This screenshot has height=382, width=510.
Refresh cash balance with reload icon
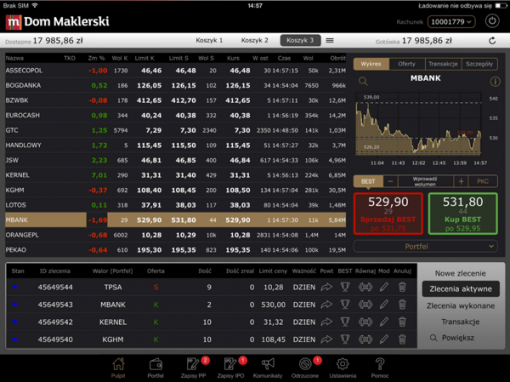tap(492, 41)
